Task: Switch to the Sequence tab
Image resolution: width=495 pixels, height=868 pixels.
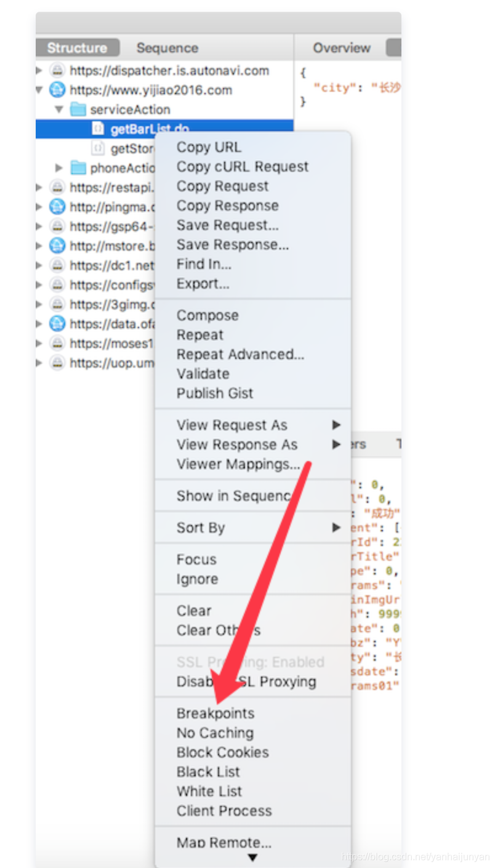Action: 167,48
